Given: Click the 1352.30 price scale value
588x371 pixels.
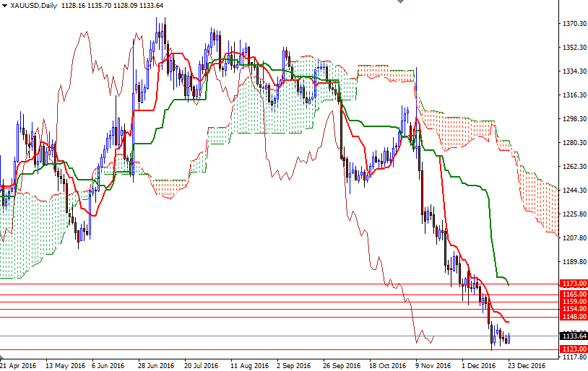Looking at the screenshot, I should (574, 47).
